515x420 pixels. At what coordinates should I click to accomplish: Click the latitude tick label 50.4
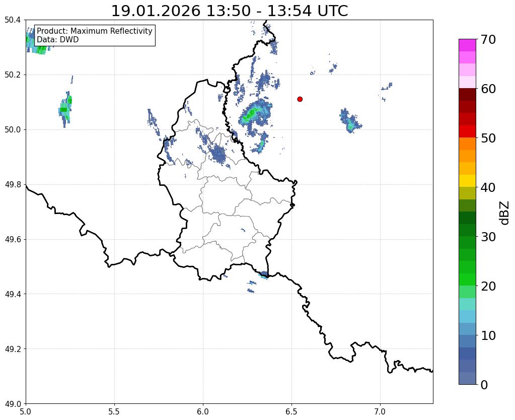[x=13, y=20]
